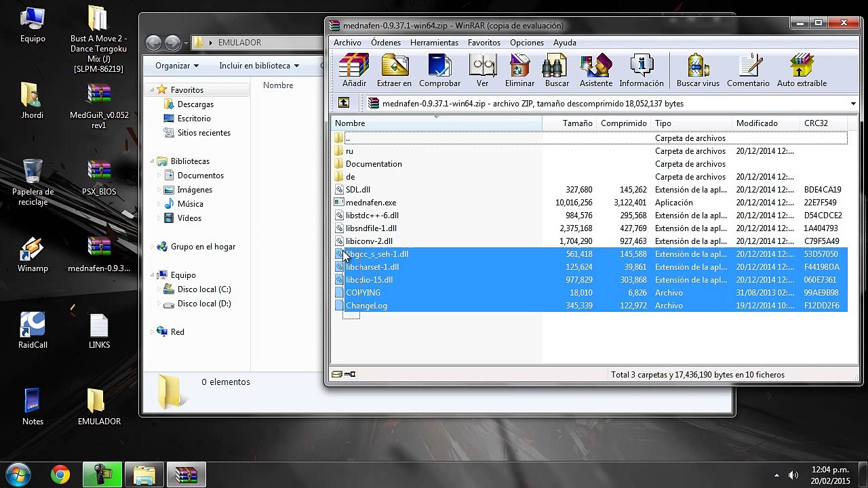Click the Comprobar toolbar icon
Image resolution: width=868 pixels, height=488 pixels.
439,70
